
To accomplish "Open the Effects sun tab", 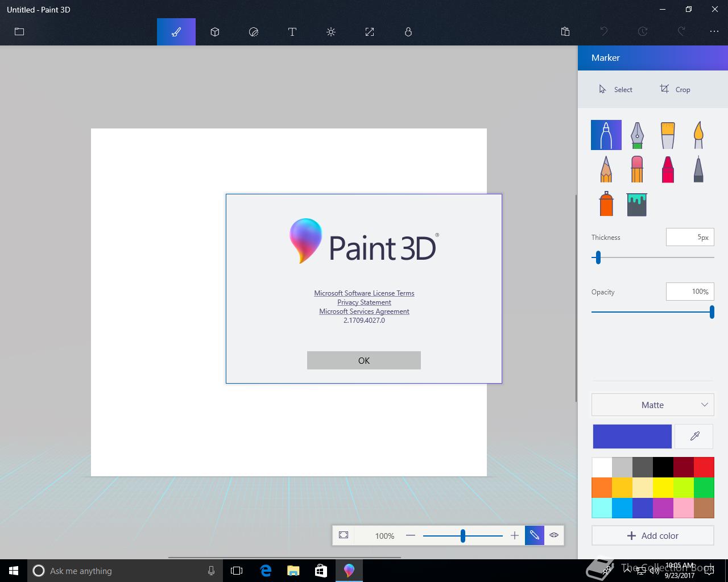I will click(331, 32).
